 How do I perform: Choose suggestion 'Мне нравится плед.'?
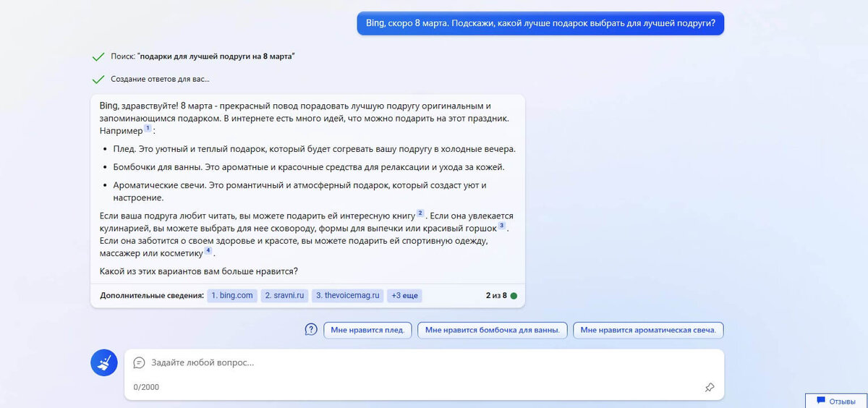[368, 330]
